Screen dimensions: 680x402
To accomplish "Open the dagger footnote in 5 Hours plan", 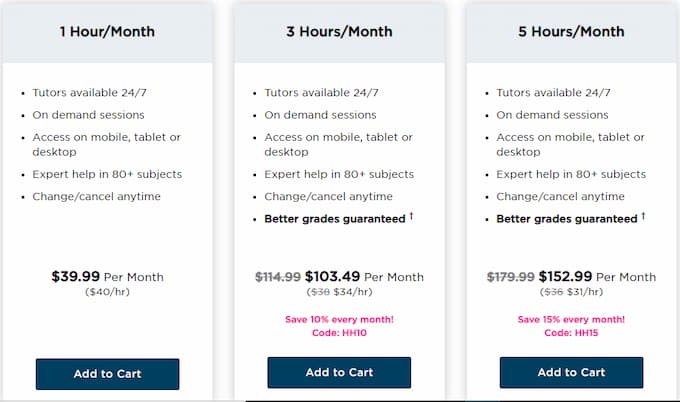I will point(643,216).
